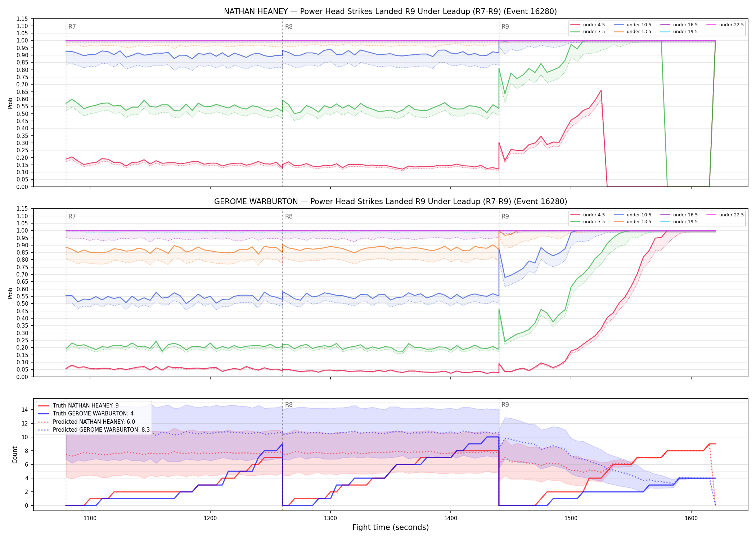The height and width of the screenshot is (540, 756).
Task: Click the green 'under 7.5' line swatch in Warburton legend
Action: [x=575, y=222]
